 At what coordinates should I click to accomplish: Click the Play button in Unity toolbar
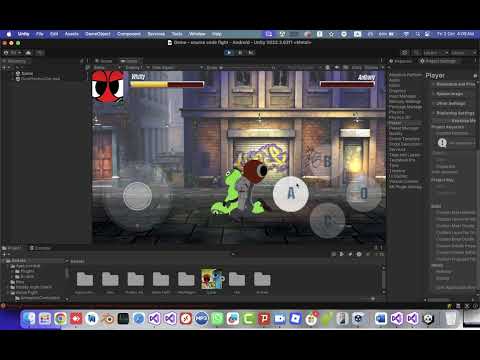pos(229,53)
